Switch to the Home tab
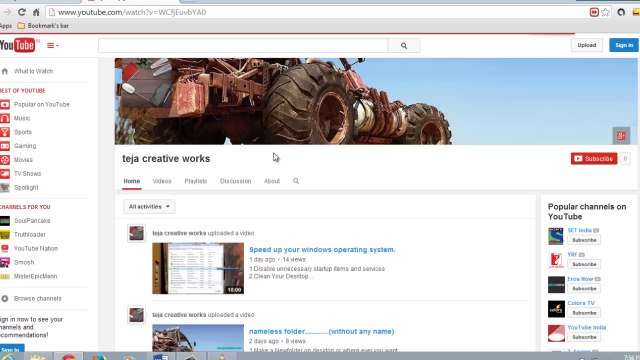This screenshot has width=640, height=360. (132, 181)
